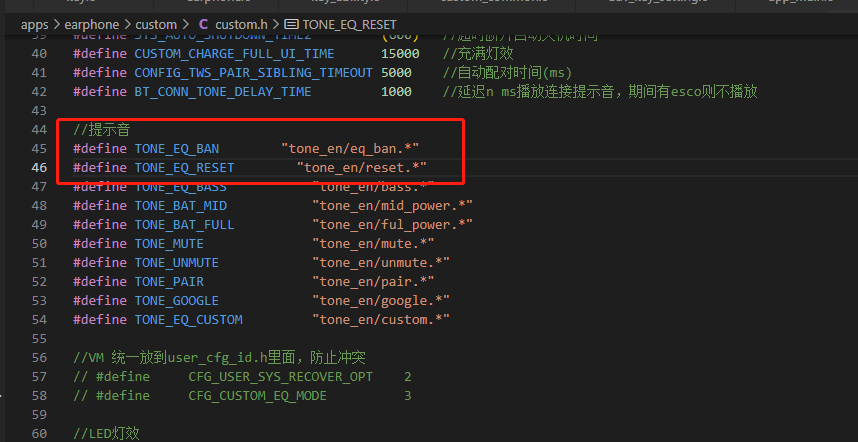The height and width of the screenshot is (442, 858).
Task: Click the value 15000 on line 40
Action: click(x=401, y=54)
